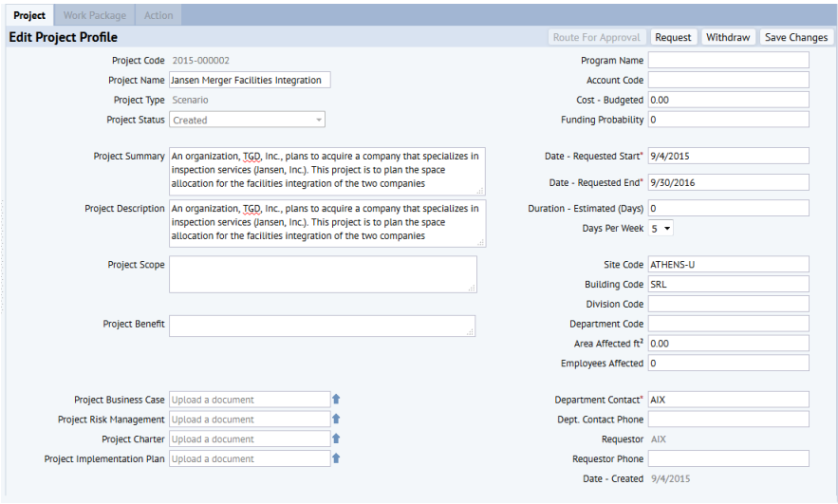This screenshot has height=504, width=838.
Task: Focus the Account Code field
Action: (x=728, y=81)
